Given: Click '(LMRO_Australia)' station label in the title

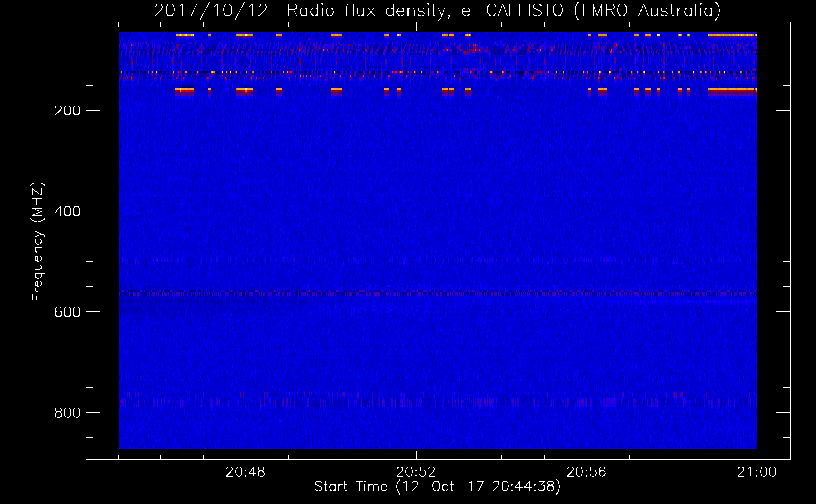Looking at the screenshot, I should pos(648,10).
